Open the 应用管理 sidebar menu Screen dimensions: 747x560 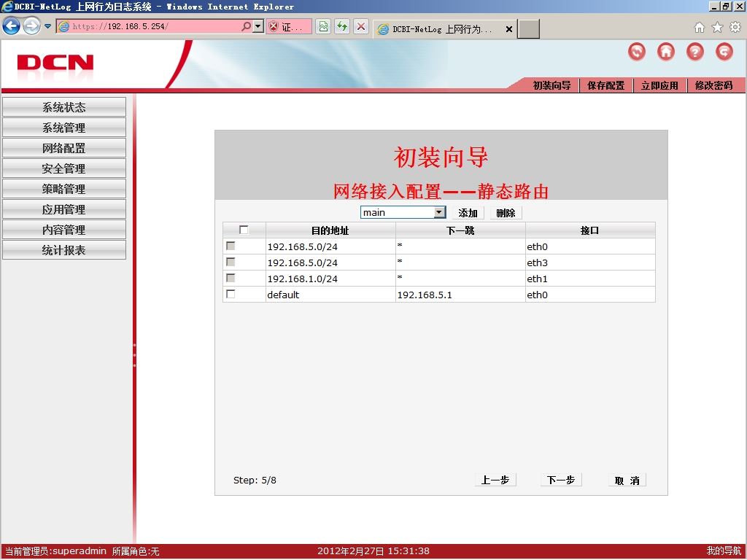click(x=64, y=209)
